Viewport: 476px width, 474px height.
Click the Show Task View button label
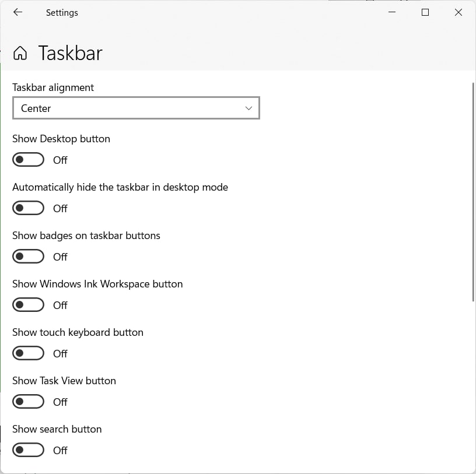pyautogui.click(x=64, y=381)
